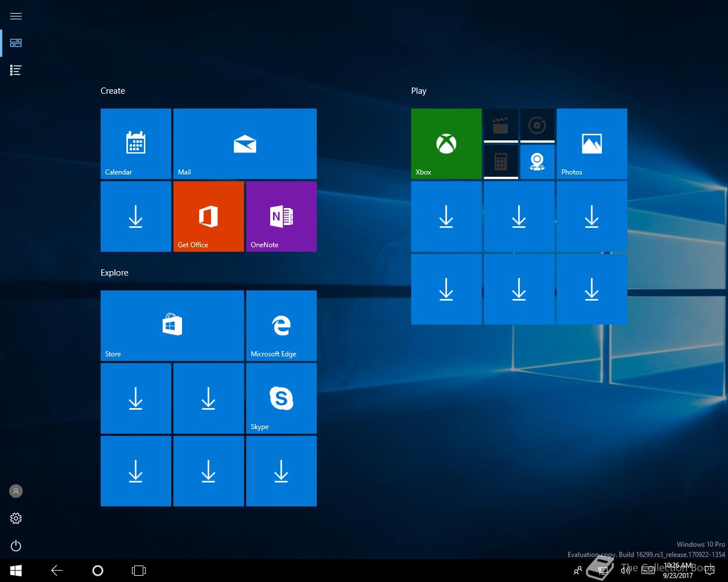Open the small Calculator tile
This screenshot has width=728, height=582.
(501, 162)
